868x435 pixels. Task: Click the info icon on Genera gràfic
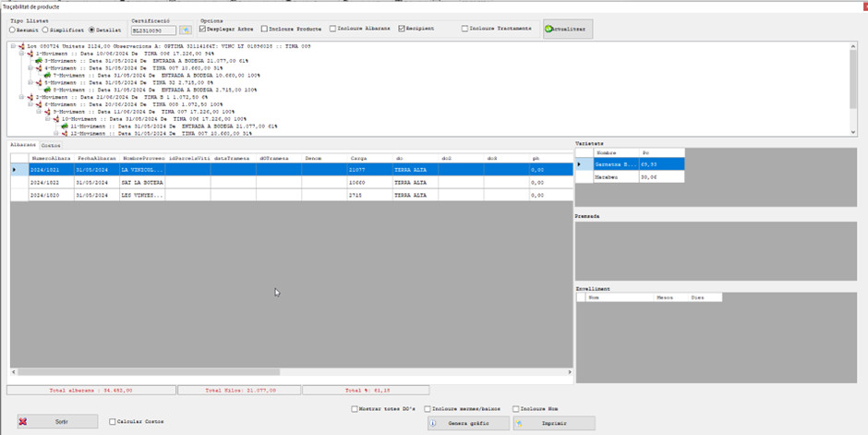coord(433,423)
